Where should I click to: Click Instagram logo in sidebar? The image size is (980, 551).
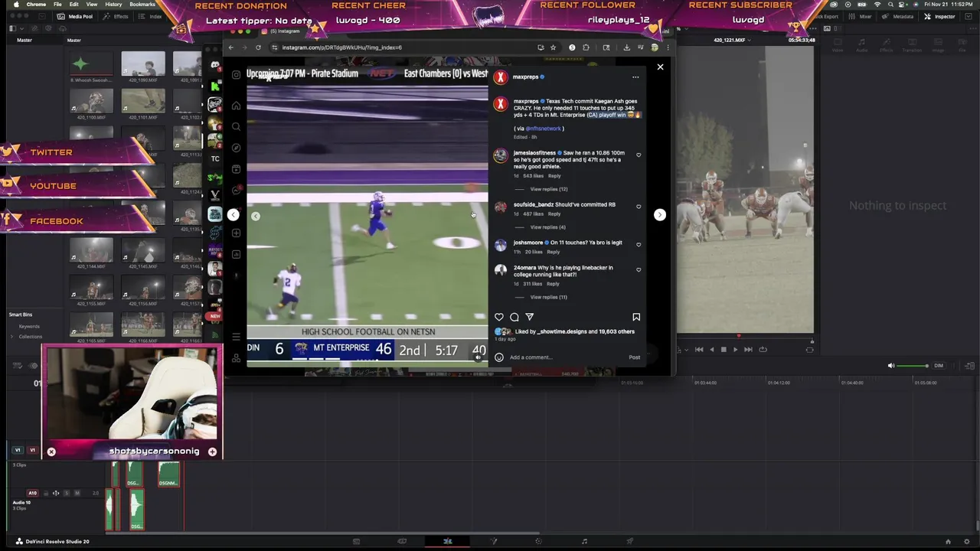pyautogui.click(x=236, y=75)
